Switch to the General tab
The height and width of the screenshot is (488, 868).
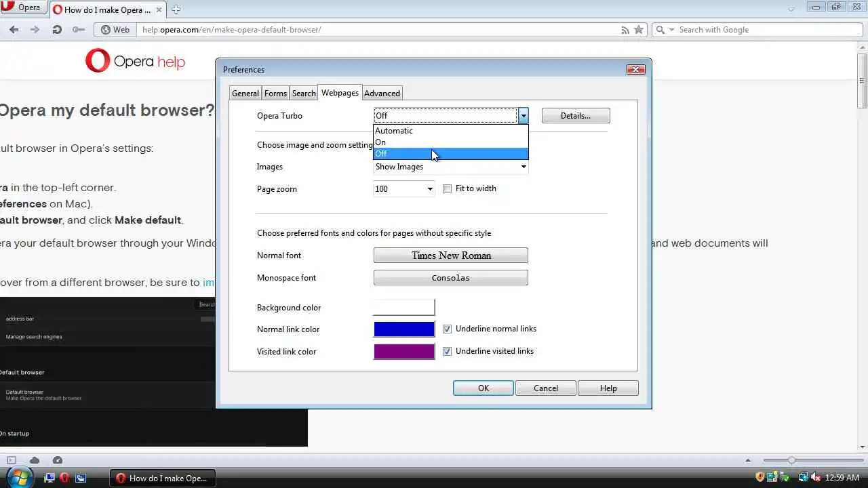(245, 94)
